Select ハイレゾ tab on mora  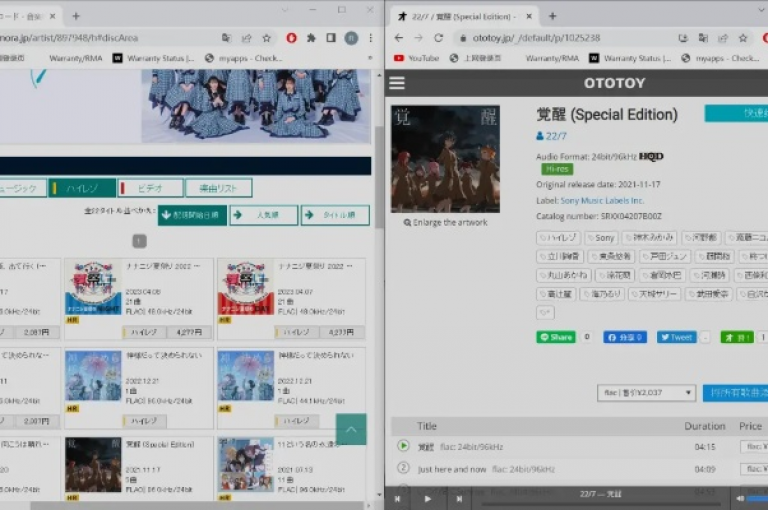82,188
